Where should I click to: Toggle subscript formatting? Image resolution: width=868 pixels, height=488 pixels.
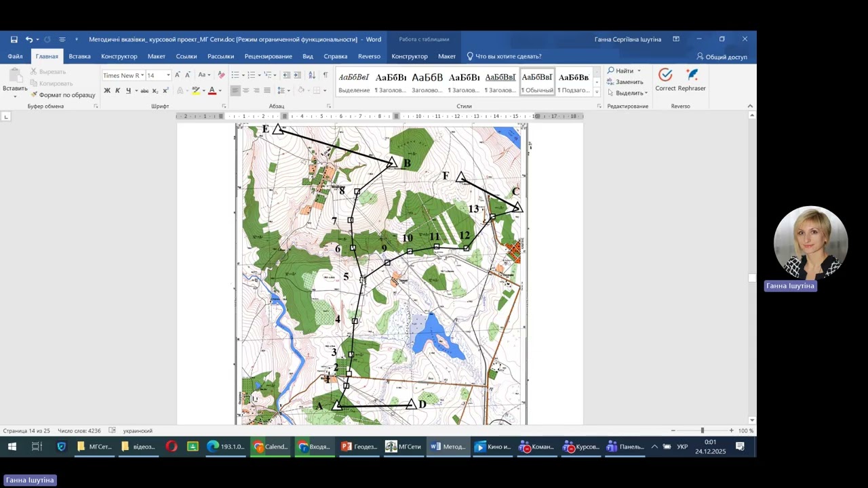tap(155, 91)
